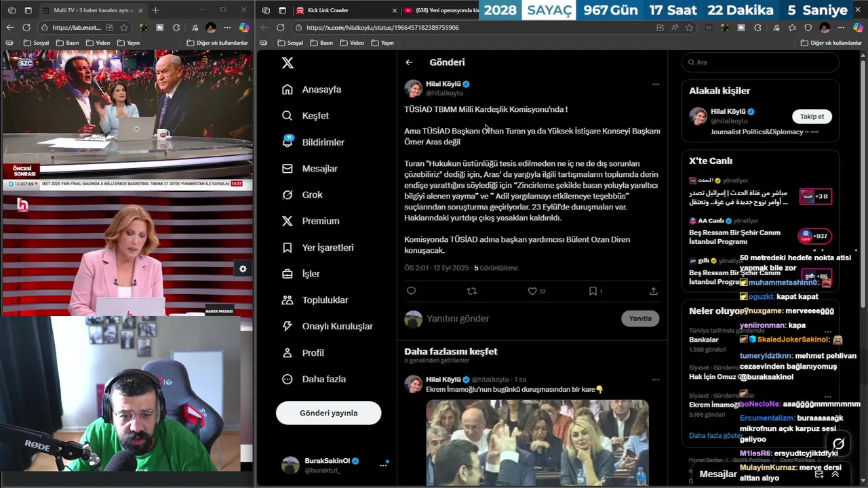Open Sosyal folder in left window
Image resolution: width=868 pixels, height=488 pixels.
tap(36, 43)
